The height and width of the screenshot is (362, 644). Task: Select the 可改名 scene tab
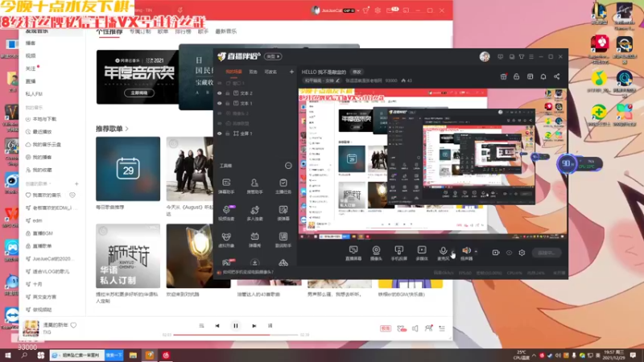tap(270, 72)
